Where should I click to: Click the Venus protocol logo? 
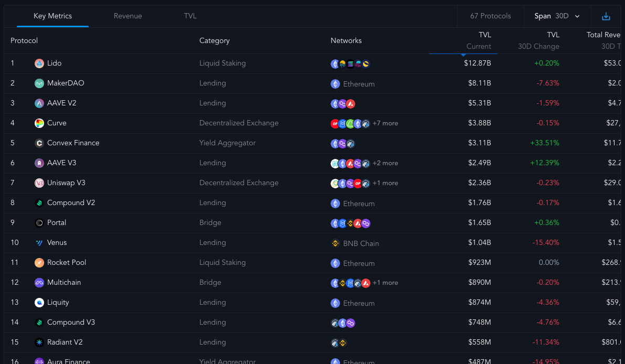point(39,242)
